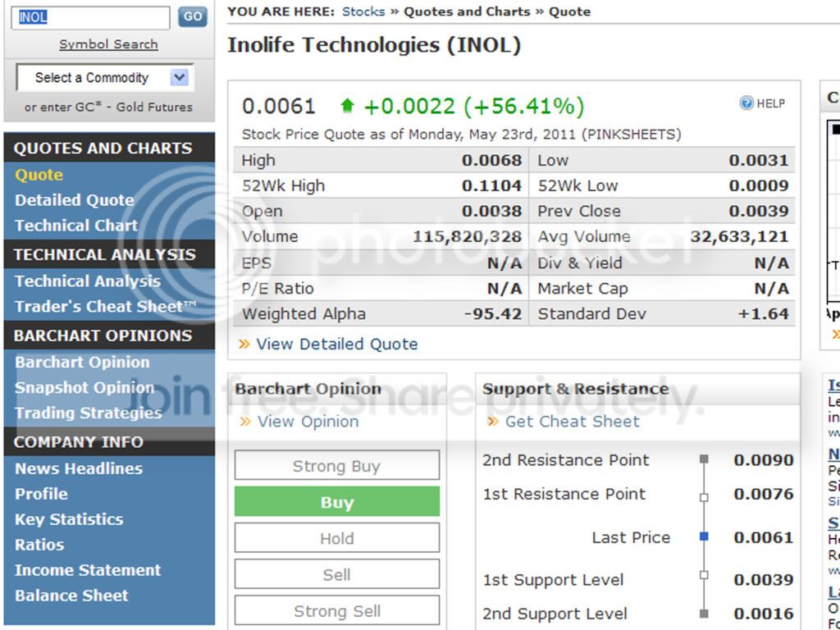The height and width of the screenshot is (630, 840).
Task: Click the 1st Resistance Point white marker
Action: click(704, 498)
